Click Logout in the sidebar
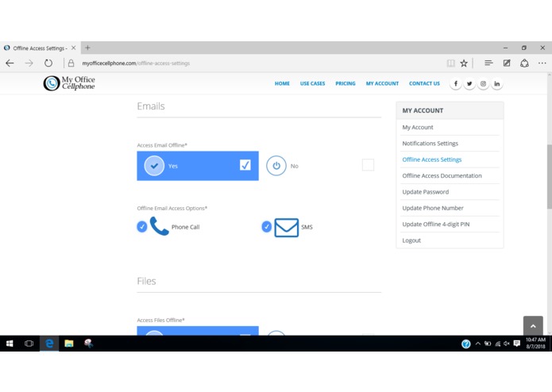 click(411, 240)
